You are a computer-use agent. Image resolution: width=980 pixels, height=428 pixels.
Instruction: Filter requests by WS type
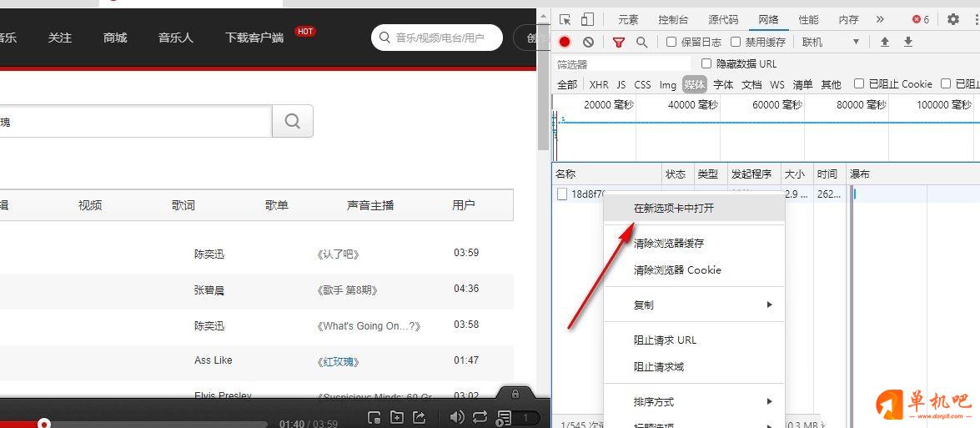click(x=776, y=84)
